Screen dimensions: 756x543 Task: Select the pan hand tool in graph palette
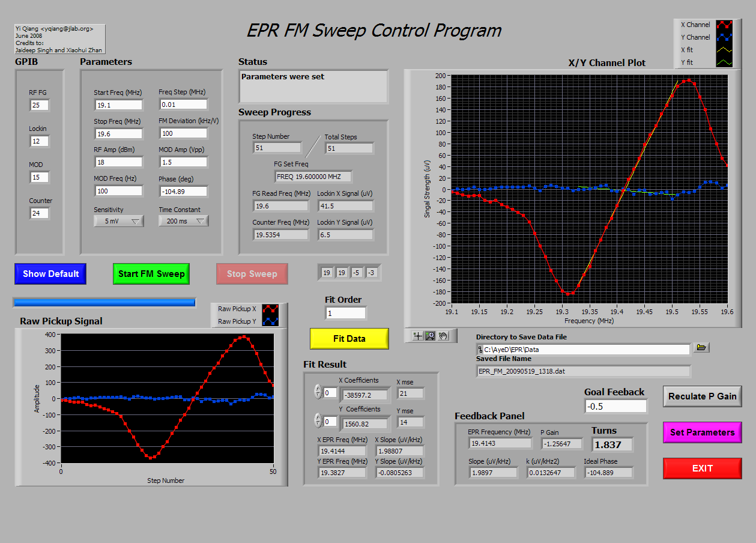pyautogui.click(x=443, y=336)
